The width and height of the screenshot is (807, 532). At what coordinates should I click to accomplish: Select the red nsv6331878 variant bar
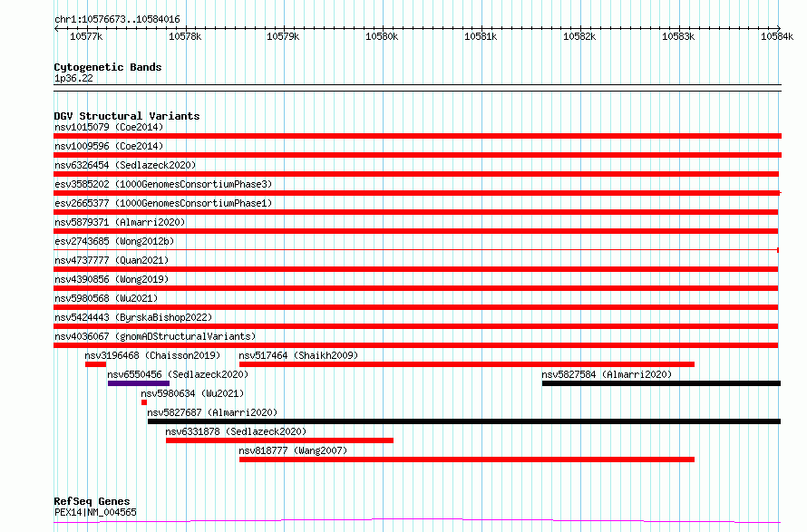279,440
